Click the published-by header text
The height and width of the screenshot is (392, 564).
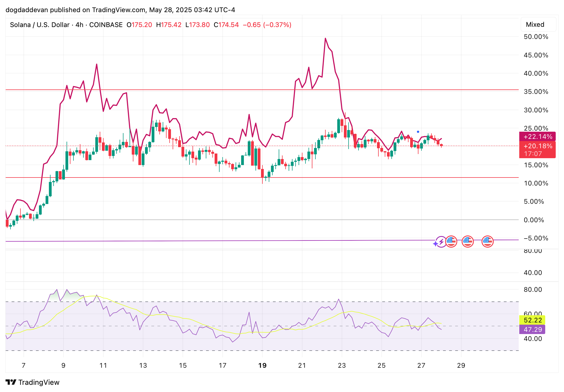click(x=120, y=10)
